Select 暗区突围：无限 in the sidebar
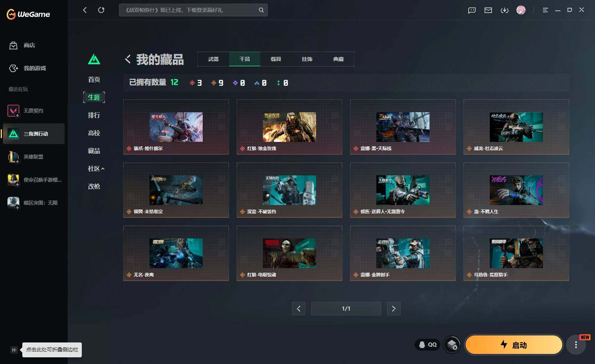 pyautogui.click(x=33, y=203)
